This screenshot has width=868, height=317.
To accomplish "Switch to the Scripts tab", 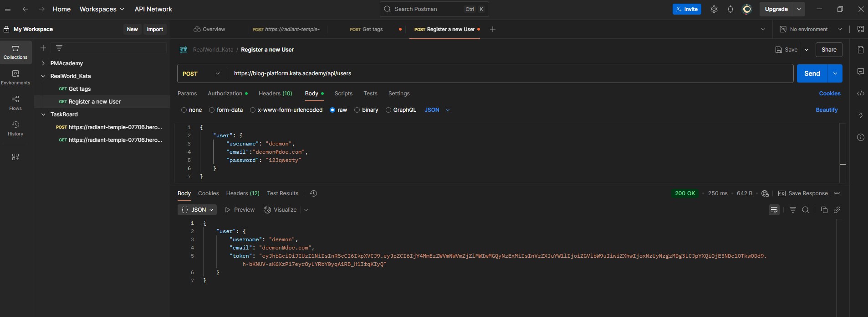I will pyautogui.click(x=343, y=94).
